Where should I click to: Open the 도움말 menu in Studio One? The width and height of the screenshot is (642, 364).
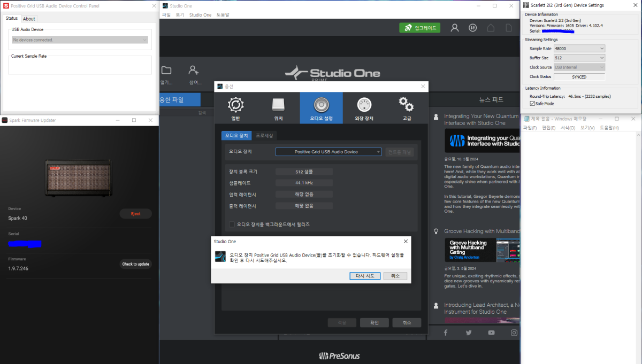click(223, 15)
